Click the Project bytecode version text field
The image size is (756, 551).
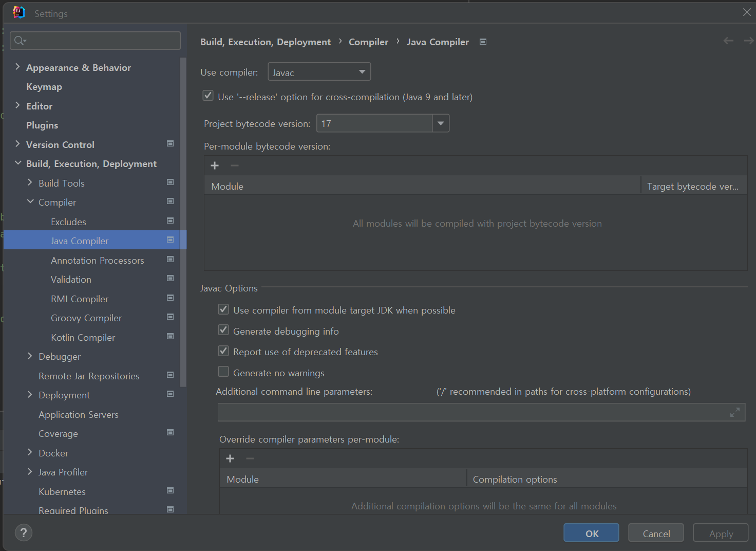click(x=374, y=123)
